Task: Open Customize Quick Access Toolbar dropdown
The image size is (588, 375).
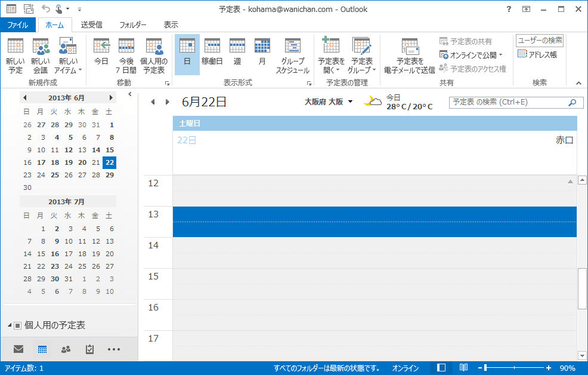Action: [79, 9]
